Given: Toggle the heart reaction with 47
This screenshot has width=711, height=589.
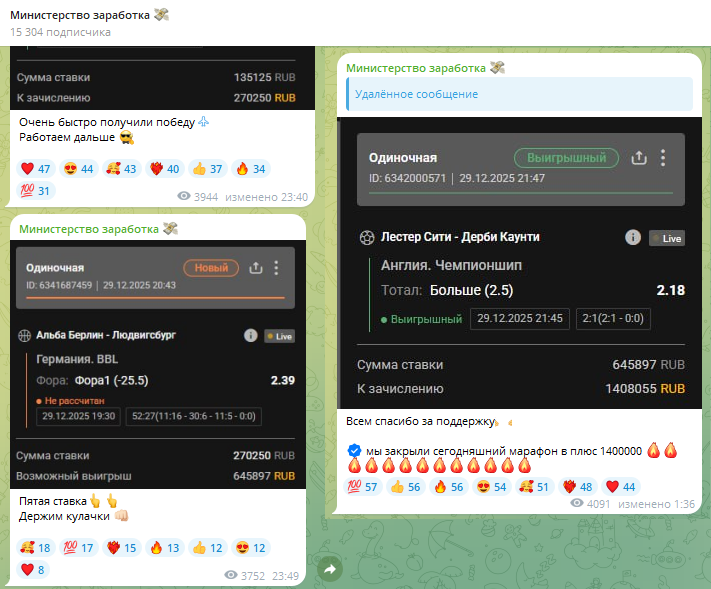Looking at the screenshot, I should [36, 169].
